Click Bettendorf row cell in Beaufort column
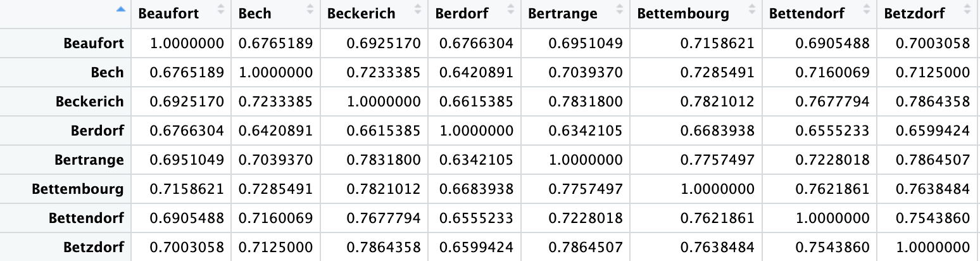This screenshot has height=261, width=980. click(x=187, y=218)
